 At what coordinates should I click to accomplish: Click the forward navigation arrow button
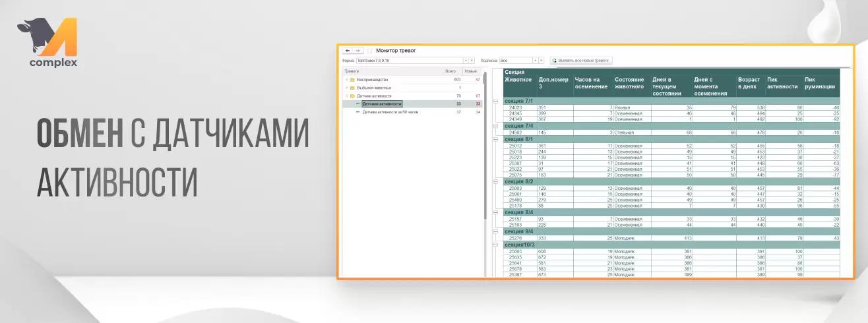pyautogui.click(x=357, y=51)
